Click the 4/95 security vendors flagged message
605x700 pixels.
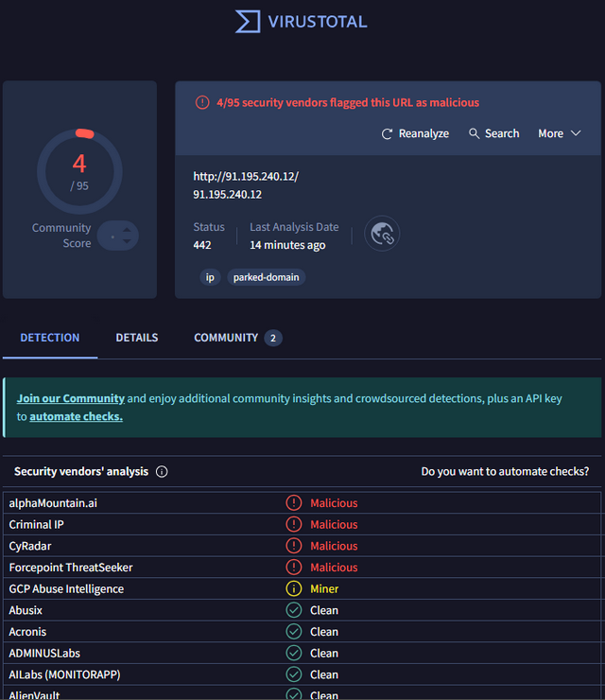(x=348, y=103)
